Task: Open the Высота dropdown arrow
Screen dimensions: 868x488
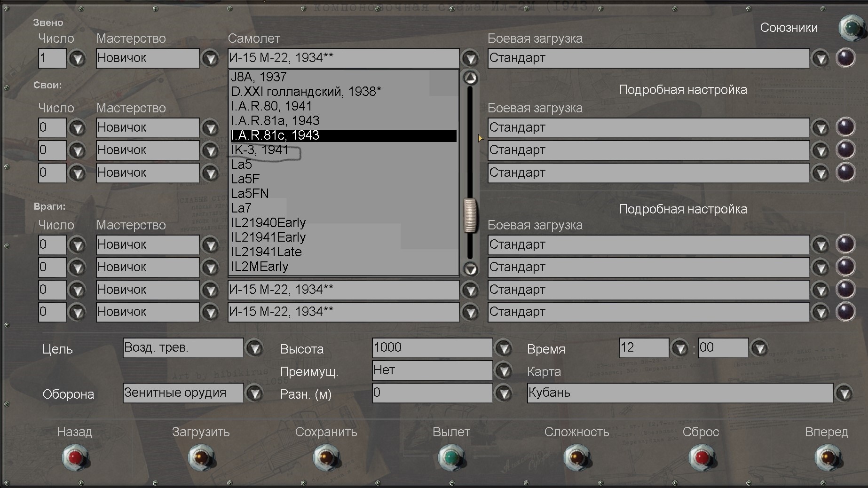Action: pos(504,348)
